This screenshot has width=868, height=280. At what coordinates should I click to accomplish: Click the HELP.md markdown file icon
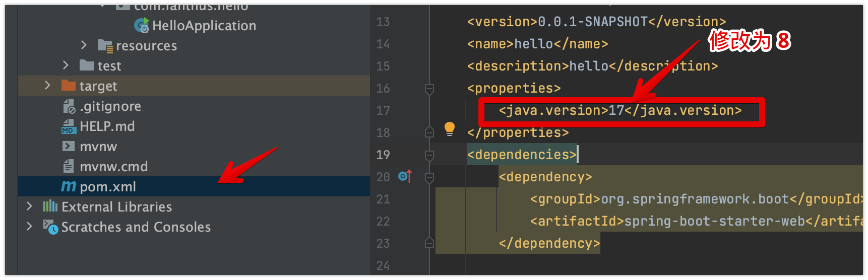69,126
